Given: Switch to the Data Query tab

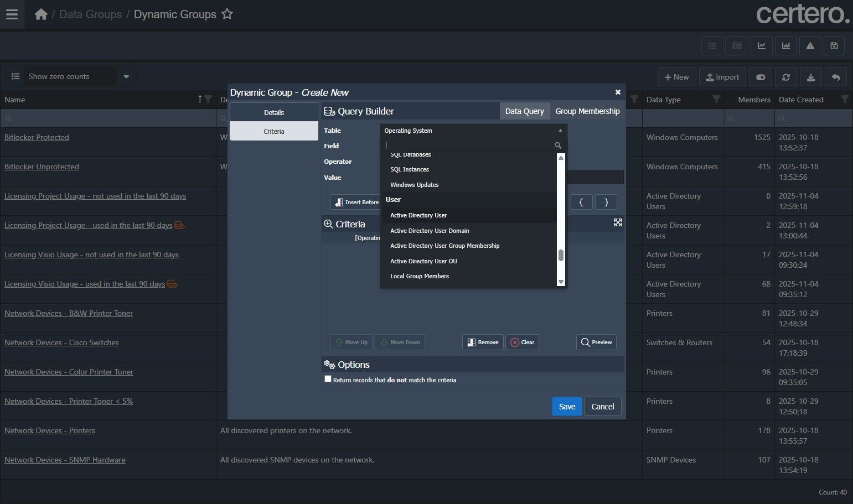Looking at the screenshot, I should point(525,111).
